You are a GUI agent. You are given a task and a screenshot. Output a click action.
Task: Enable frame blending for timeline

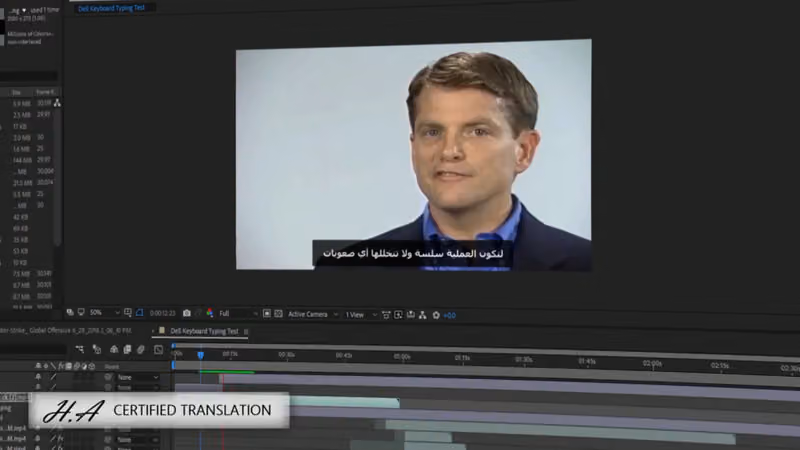pos(127,349)
